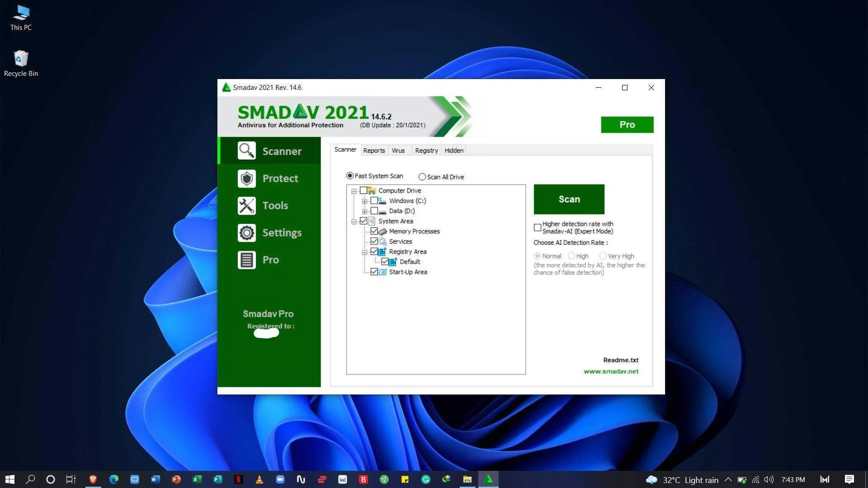Click the green Pro button in header
868x488 pixels.
click(627, 125)
